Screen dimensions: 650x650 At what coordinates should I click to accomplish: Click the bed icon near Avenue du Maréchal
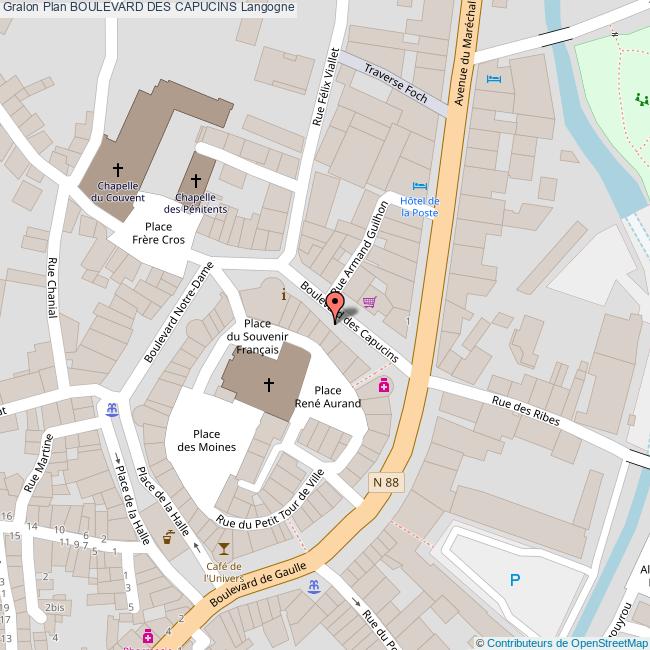point(494,78)
